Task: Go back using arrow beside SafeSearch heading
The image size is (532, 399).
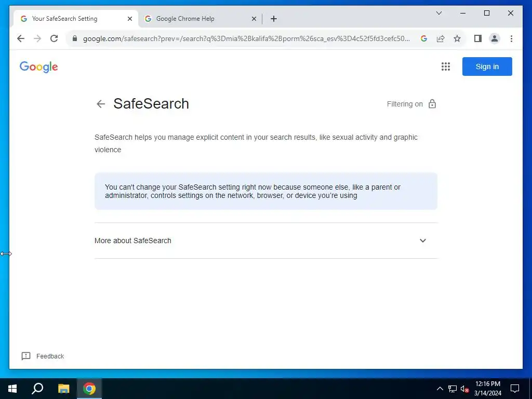Action: (x=101, y=104)
